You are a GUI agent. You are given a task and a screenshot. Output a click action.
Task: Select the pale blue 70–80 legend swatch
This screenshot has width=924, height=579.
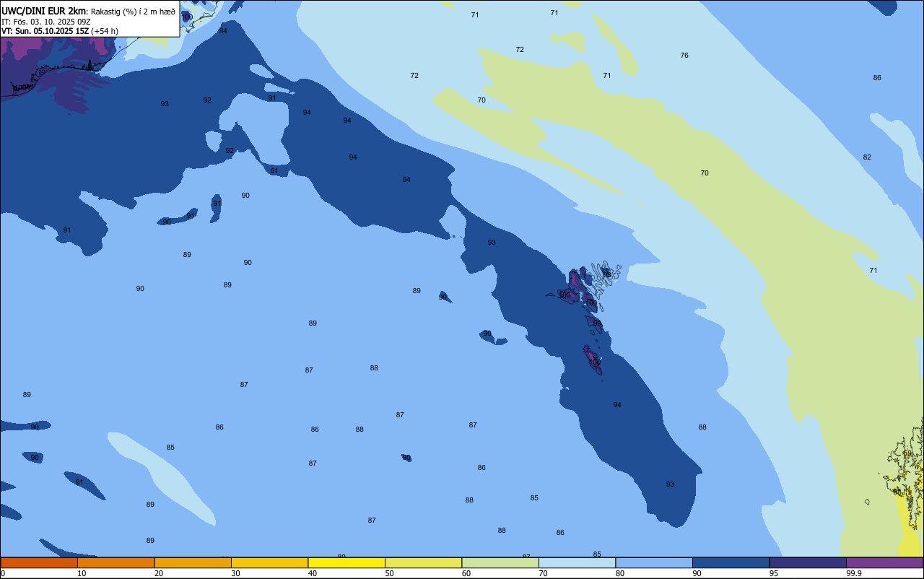[x=577, y=562]
